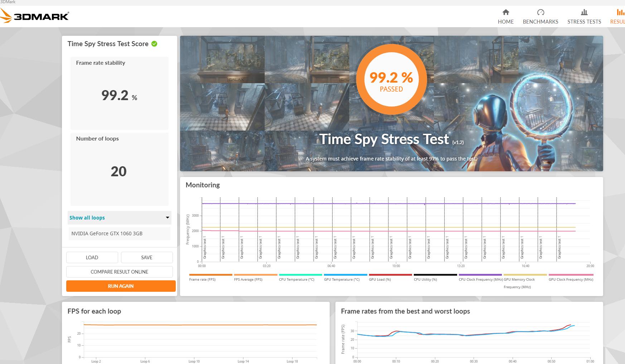Click the Monitoring panel heading

point(203,185)
